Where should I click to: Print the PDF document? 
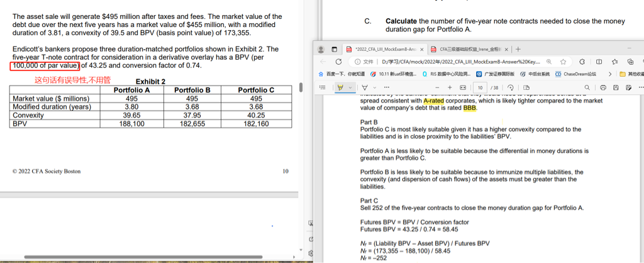point(603,87)
